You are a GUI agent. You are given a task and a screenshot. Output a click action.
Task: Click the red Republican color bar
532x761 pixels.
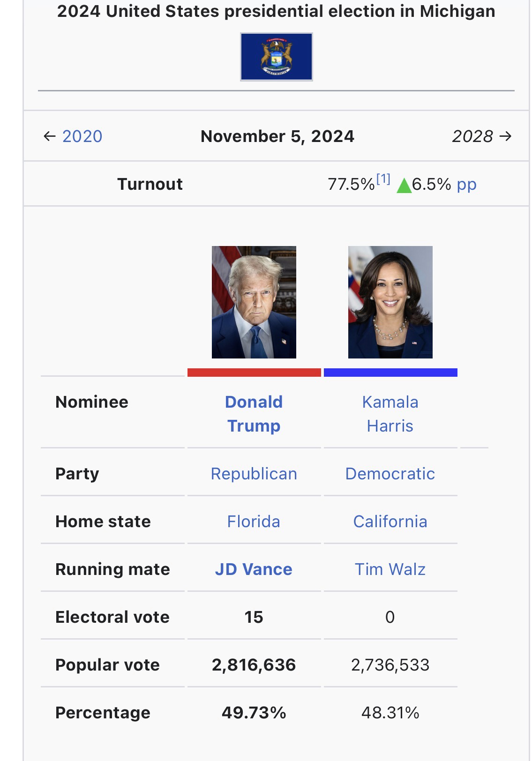point(254,373)
